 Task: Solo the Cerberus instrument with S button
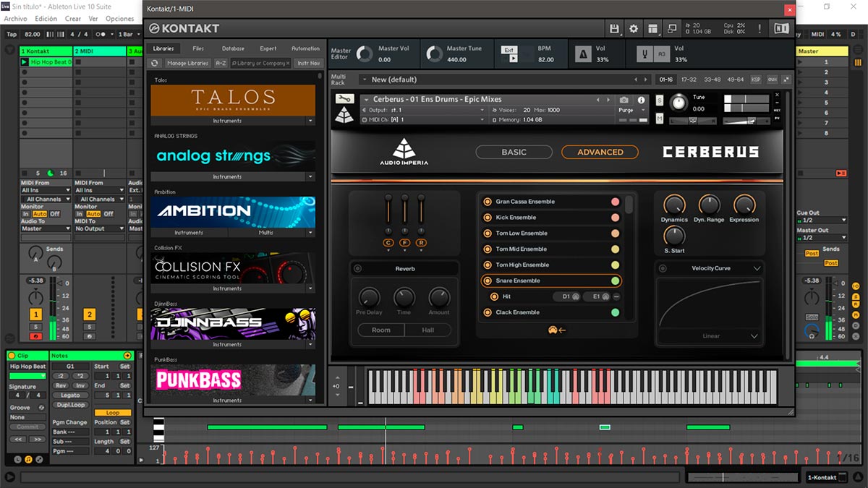[660, 100]
